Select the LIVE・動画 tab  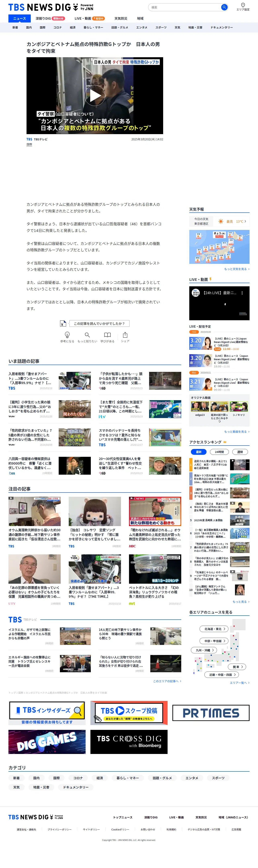point(89,18)
